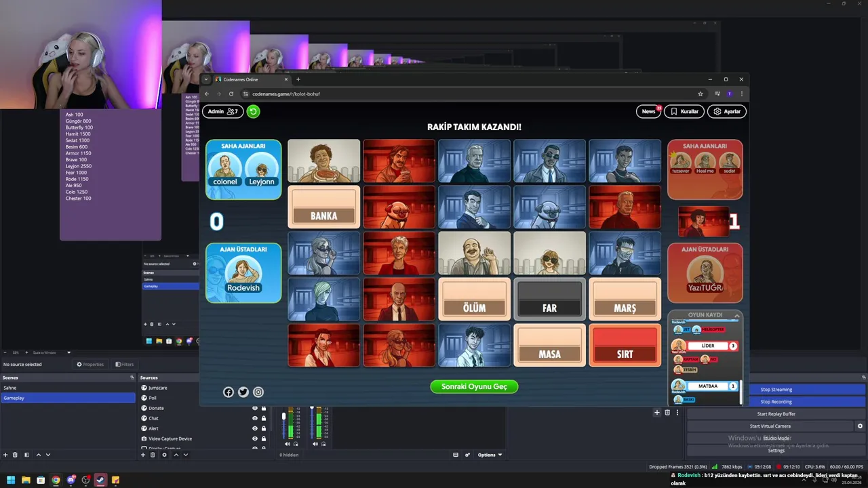Screen dimensions: 868x488
Task: Bookmark this page with the star icon
Action: click(701, 94)
